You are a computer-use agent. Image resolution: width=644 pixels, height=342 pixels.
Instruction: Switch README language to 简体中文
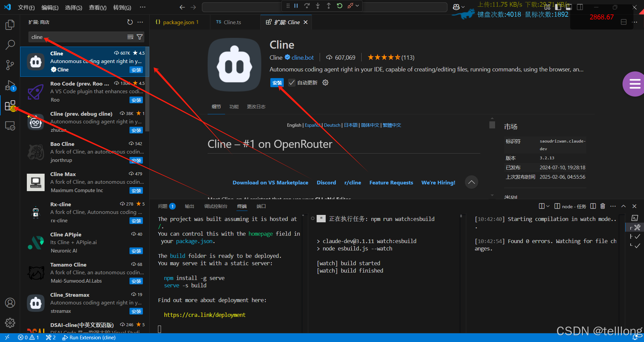click(x=370, y=125)
